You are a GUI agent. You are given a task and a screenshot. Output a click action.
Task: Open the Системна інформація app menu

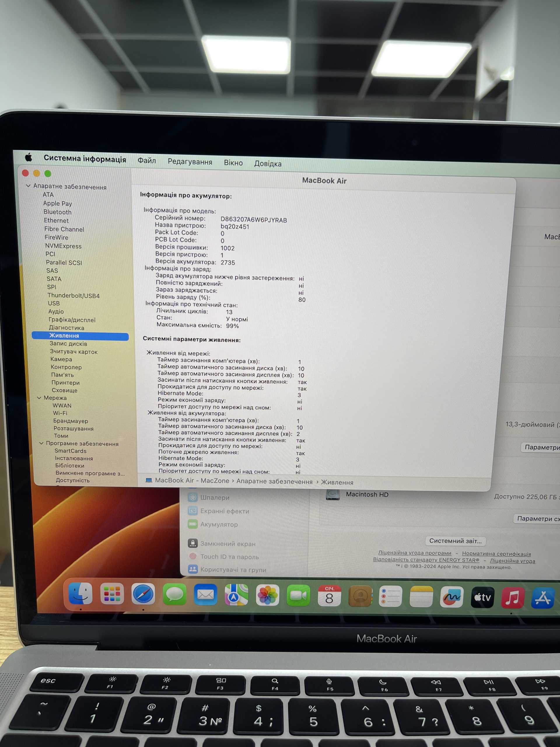click(x=85, y=159)
